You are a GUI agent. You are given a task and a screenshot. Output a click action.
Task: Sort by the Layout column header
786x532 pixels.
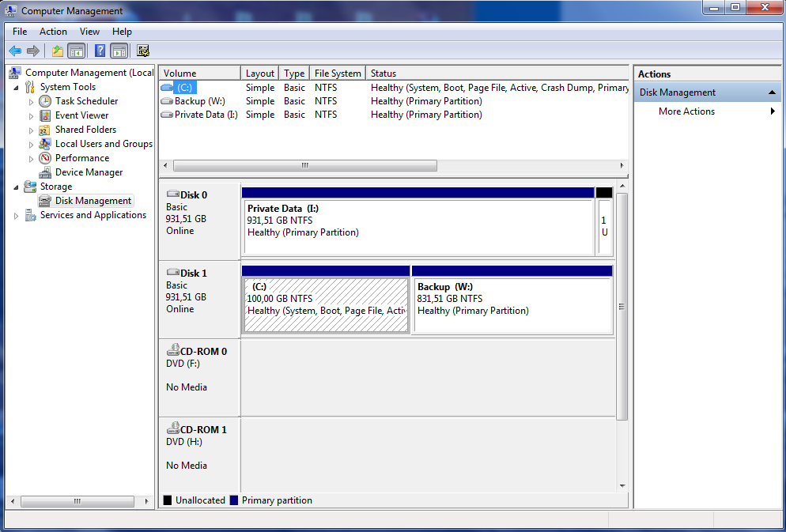pyautogui.click(x=259, y=74)
